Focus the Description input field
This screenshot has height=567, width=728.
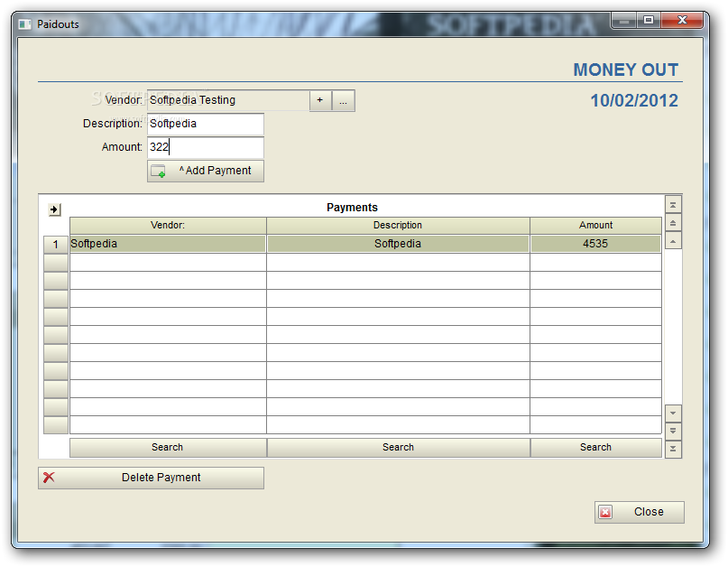[205, 124]
